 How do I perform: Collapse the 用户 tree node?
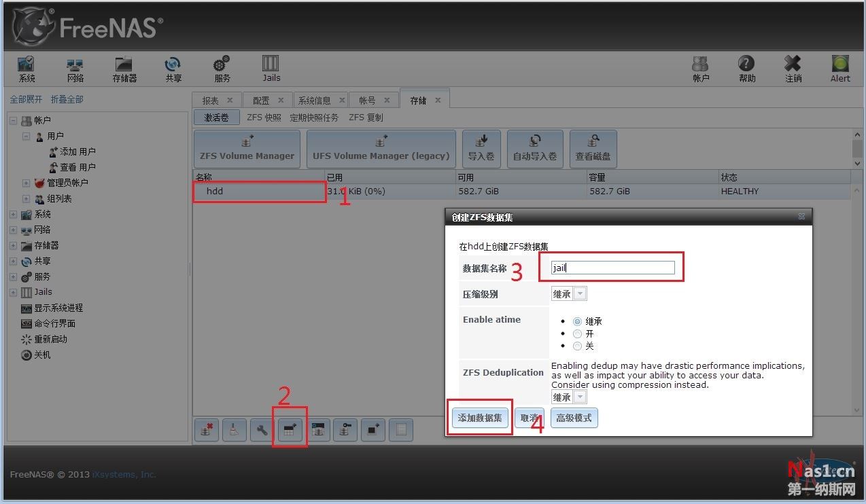[26, 136]
